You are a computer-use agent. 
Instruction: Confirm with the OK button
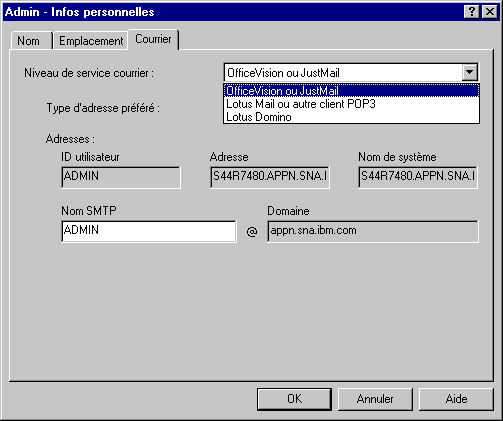[294, 399]
